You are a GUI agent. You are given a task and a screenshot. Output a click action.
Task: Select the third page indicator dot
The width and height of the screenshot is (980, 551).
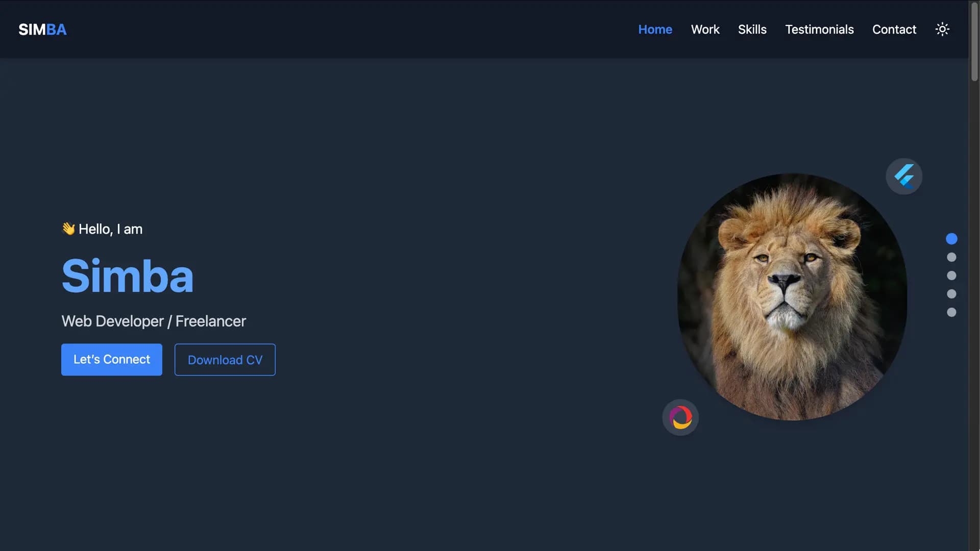pyautogui.click(x=951, y=275)
